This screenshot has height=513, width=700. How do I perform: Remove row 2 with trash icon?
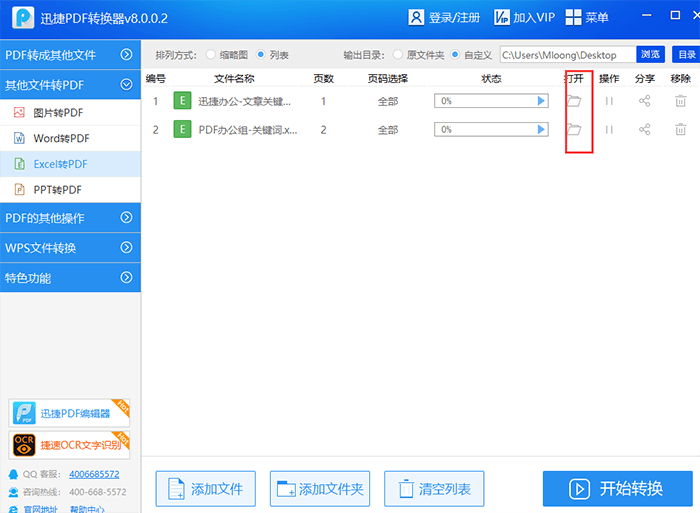click(x=680, y=129)
